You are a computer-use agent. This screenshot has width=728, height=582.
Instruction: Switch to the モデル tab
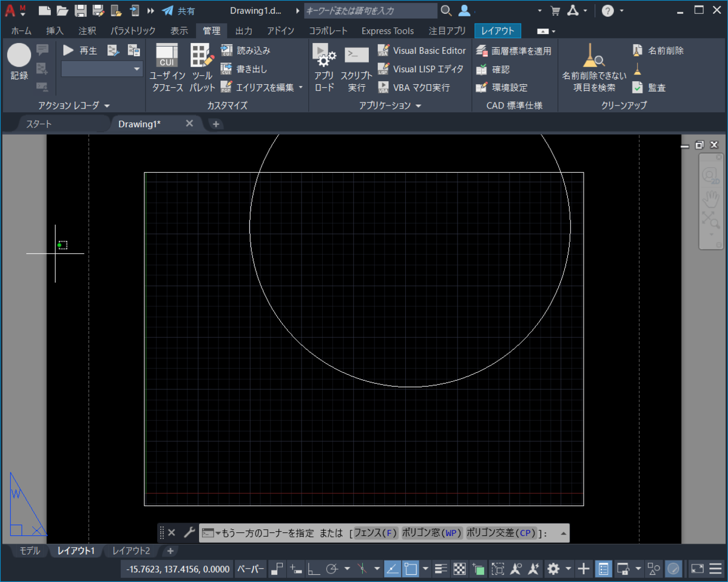[x=29, y=551]
